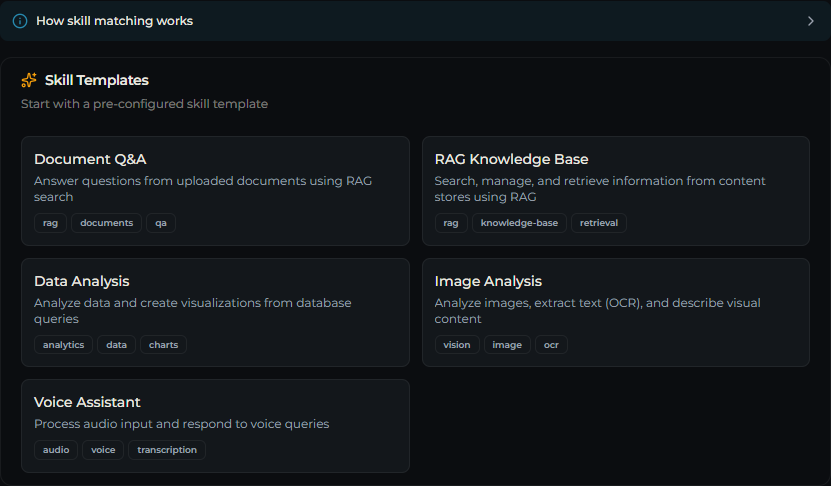Click the retrieval tag

[599, 223]
